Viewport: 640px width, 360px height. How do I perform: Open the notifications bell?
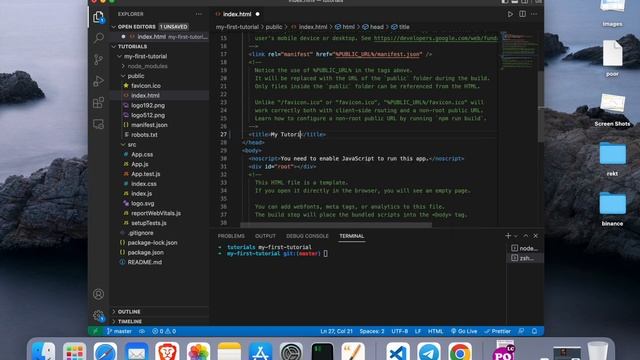[x=534, y=331]
